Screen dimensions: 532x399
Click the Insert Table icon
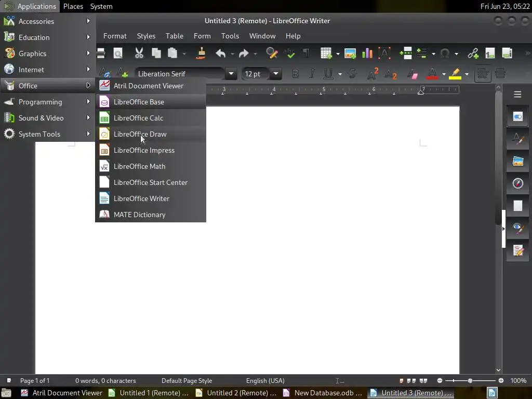326,54
